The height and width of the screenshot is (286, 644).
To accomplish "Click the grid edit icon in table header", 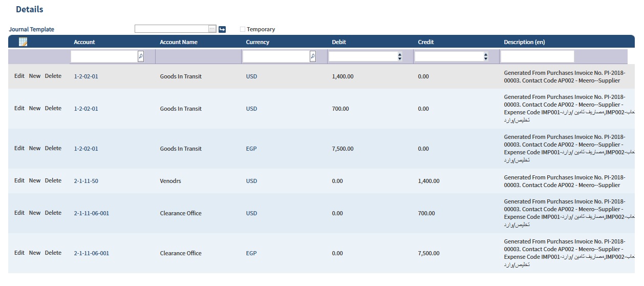I will (23, 42).
